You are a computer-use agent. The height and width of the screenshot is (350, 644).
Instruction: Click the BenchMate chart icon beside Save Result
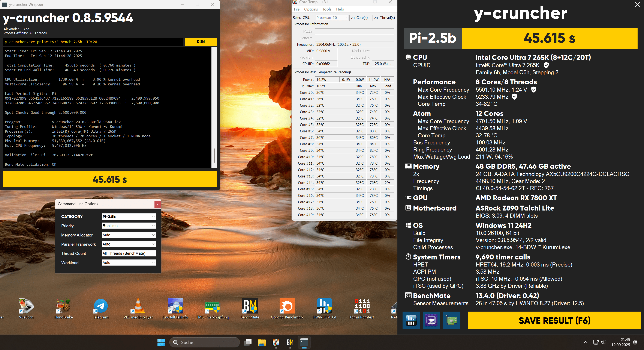click(411, 320)
